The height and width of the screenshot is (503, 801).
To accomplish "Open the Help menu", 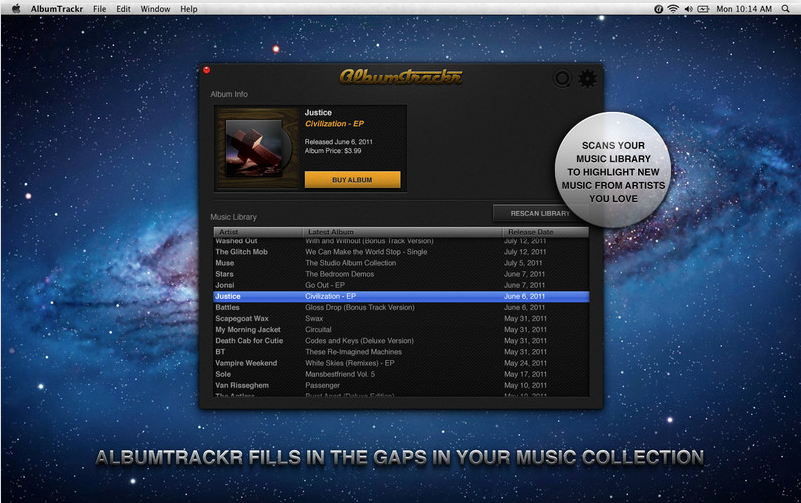I will pyautogui.click(x=189, y=9).
